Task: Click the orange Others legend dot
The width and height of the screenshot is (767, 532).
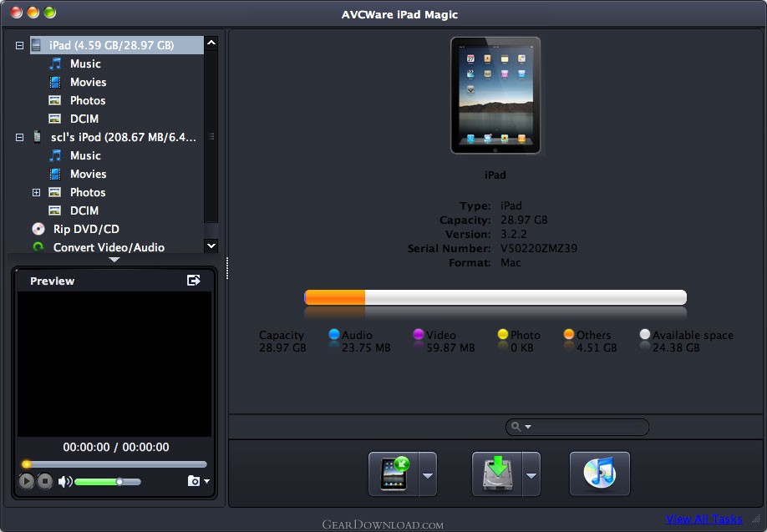Action: [x=568, y=334]
